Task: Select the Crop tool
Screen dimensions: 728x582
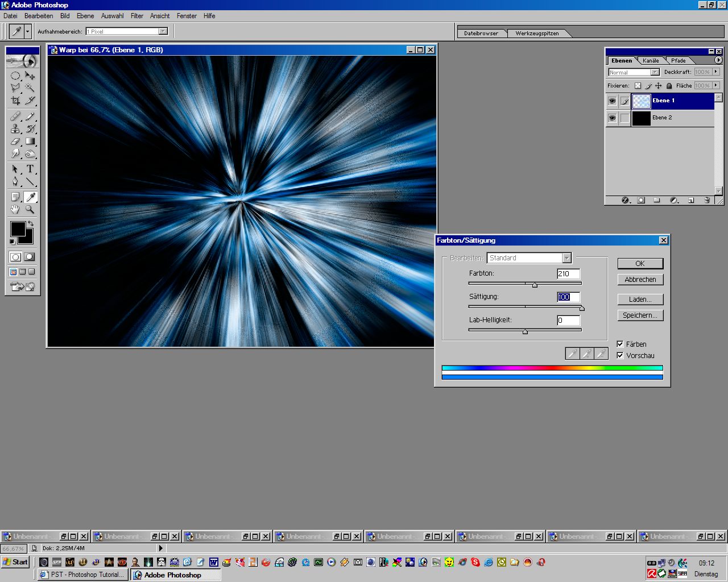Action: (x=15, y=101)
